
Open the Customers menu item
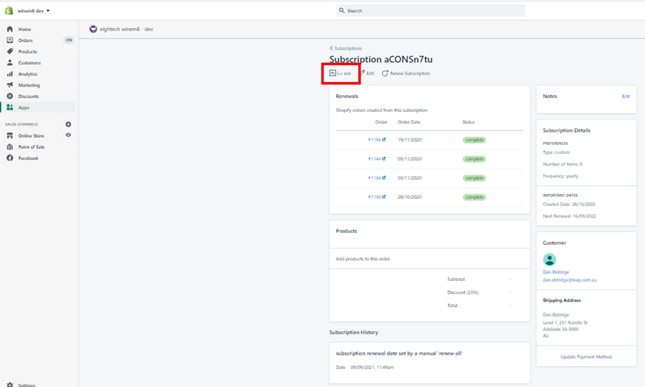click(x=30, y=63)
